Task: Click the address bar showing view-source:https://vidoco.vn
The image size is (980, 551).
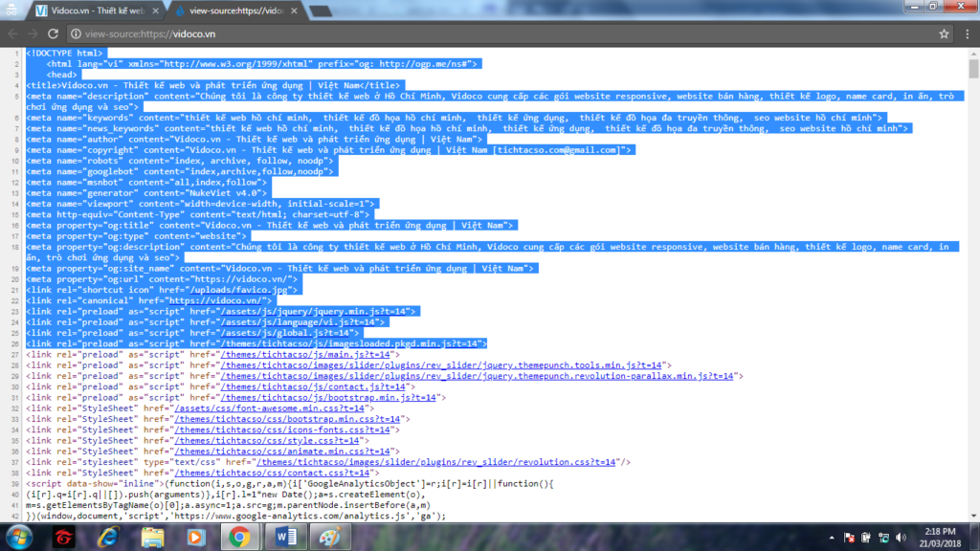Action: tap(479, 33)
